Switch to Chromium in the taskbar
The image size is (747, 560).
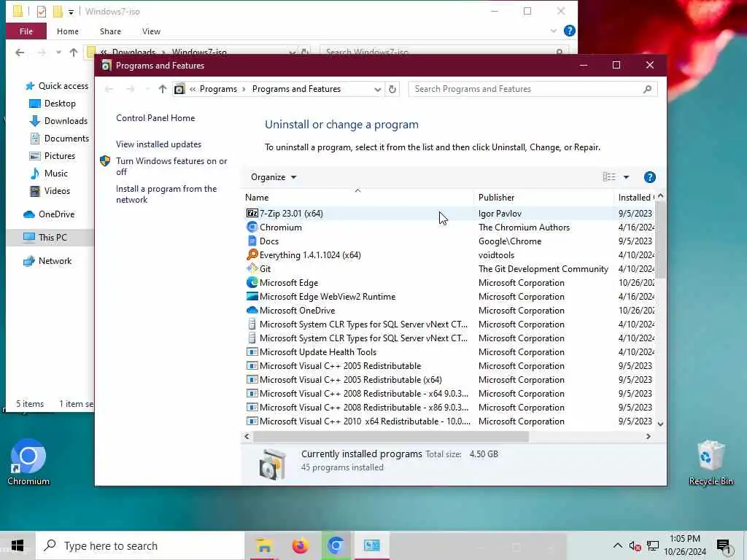pos(336,545)
